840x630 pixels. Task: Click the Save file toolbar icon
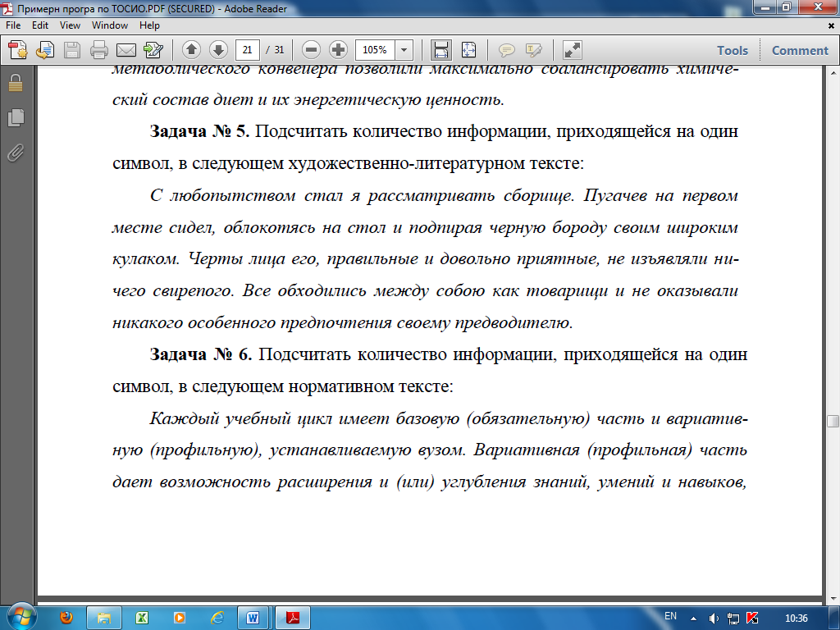(72, 50)
